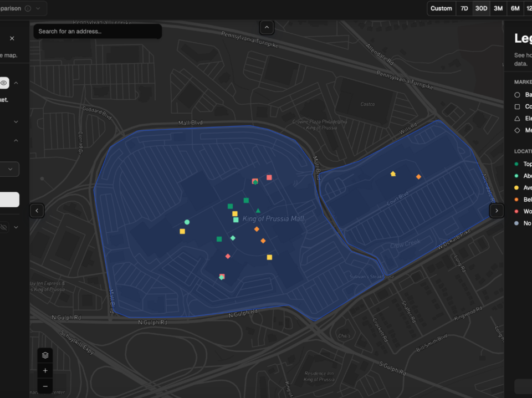Viewport: 532px width, 398px height.
Task: Collapse the up chevron just above the dropdown box
Action: tap(16, 140)
